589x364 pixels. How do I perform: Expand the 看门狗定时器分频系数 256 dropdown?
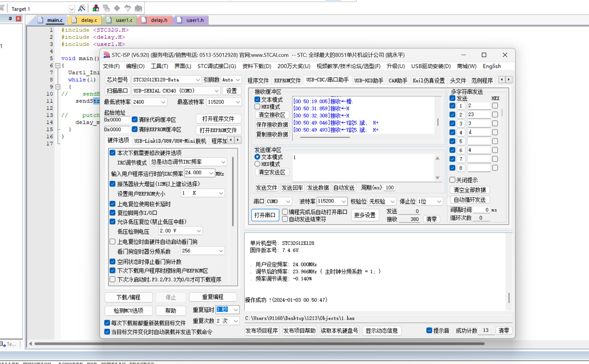pos(221,251)
